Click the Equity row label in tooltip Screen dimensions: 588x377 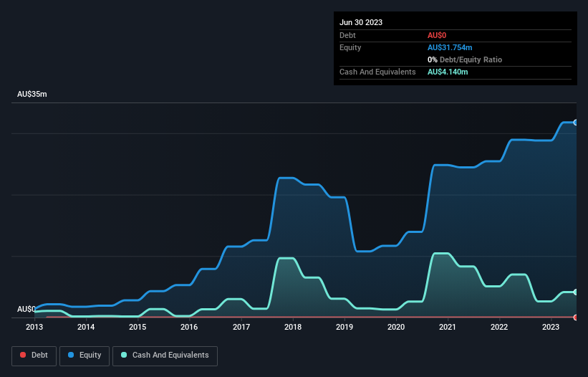(350, 47)
